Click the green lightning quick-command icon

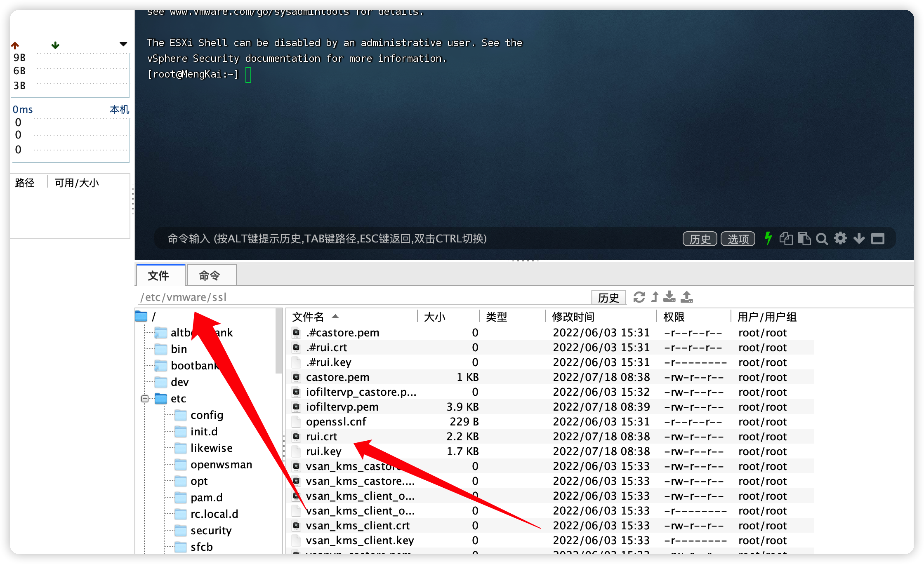[768, 238]
